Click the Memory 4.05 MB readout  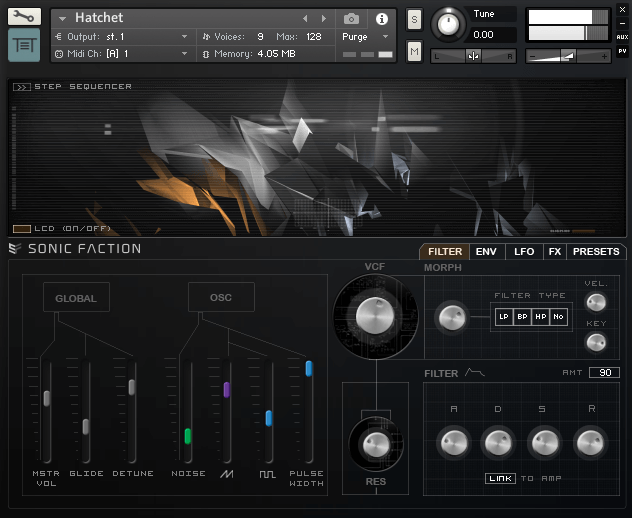click(276, 54)
